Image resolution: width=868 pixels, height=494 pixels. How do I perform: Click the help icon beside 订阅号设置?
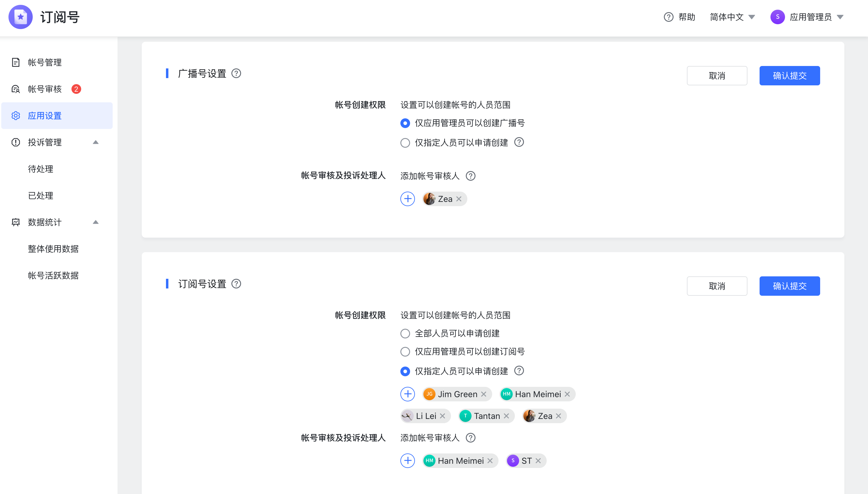pyautogui.click(x=236, y=284)
